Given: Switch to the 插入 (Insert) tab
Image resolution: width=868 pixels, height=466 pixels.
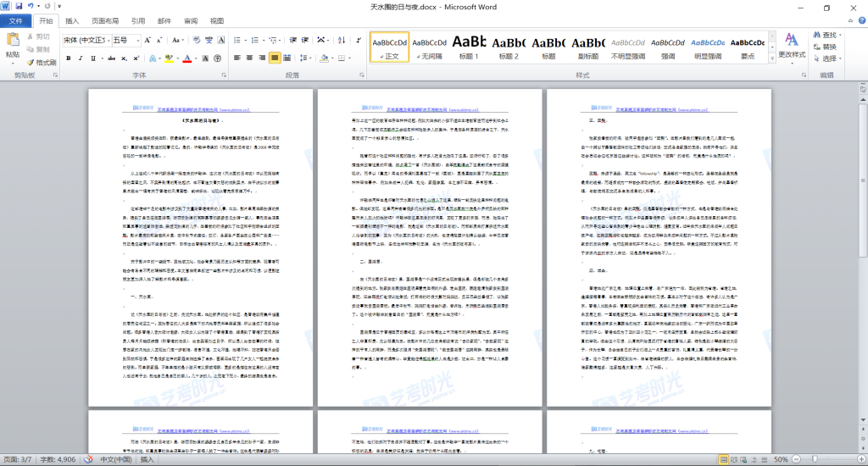Looking at the screenshot, I should [x=73, y=20].
